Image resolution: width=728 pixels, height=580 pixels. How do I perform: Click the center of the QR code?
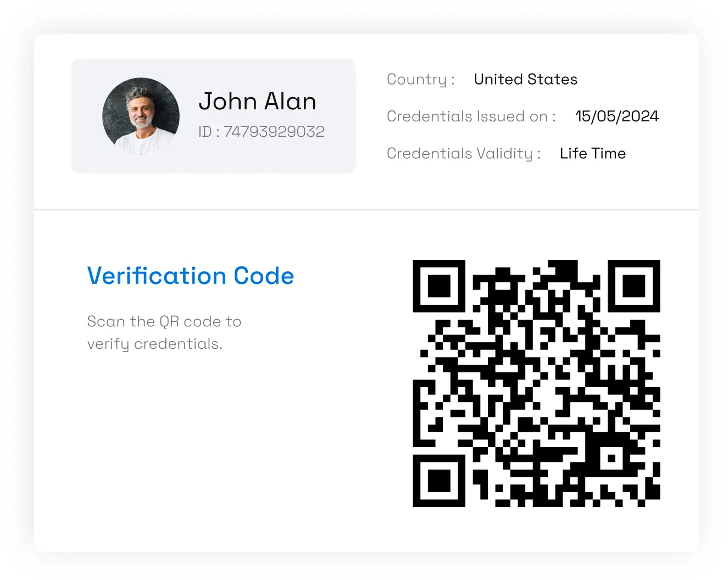point(536,383)
